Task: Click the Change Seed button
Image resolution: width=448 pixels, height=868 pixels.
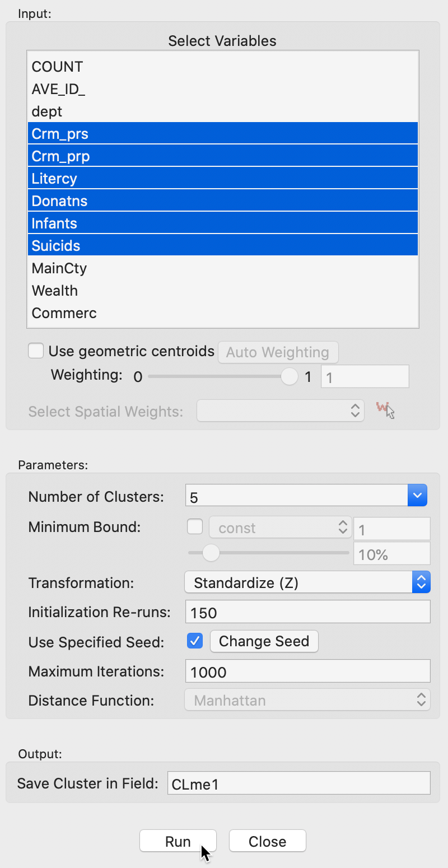Action: click(x=264, y=641)
